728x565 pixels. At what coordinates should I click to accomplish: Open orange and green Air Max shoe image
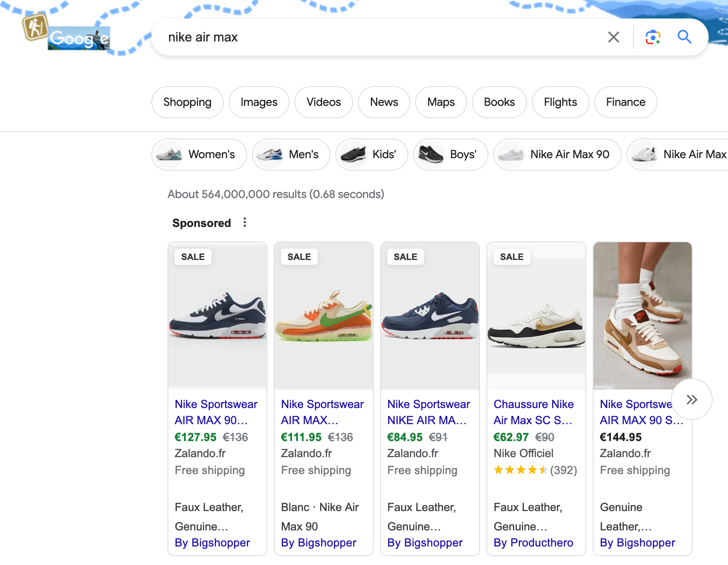[x=324, y=316]
